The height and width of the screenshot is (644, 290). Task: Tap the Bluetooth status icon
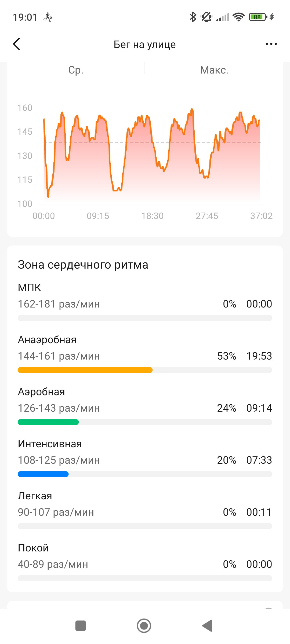(193, 17)
